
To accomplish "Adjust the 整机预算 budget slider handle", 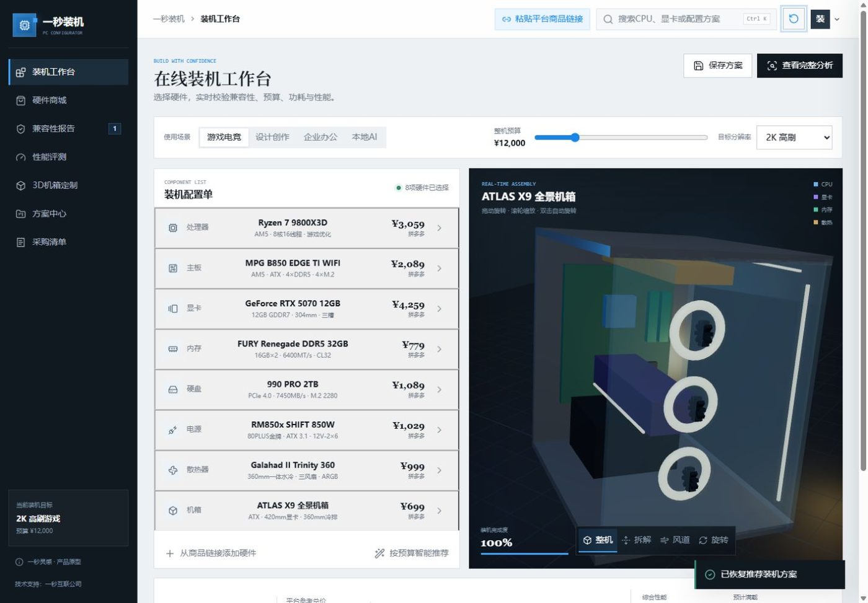I will point(575,138).
